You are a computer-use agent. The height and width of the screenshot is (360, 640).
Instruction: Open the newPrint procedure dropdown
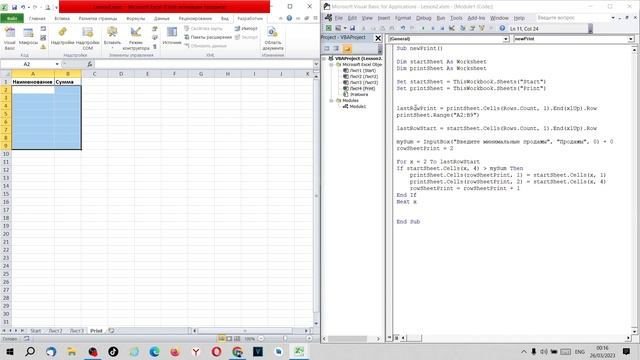pyautogui.click(x=631, y=39)
